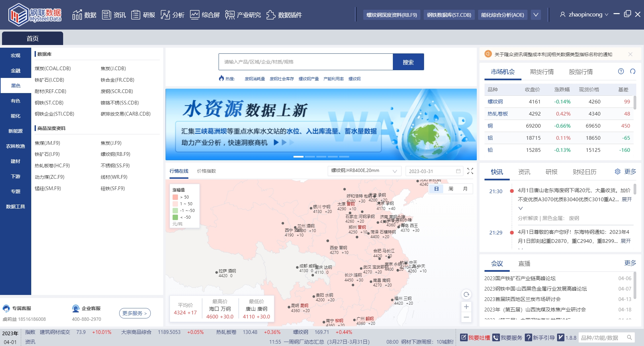Open 能化综合分析(AOE) shortcut
The width and height of the screenshot is (644, 346).
click(x=502, y=15)
